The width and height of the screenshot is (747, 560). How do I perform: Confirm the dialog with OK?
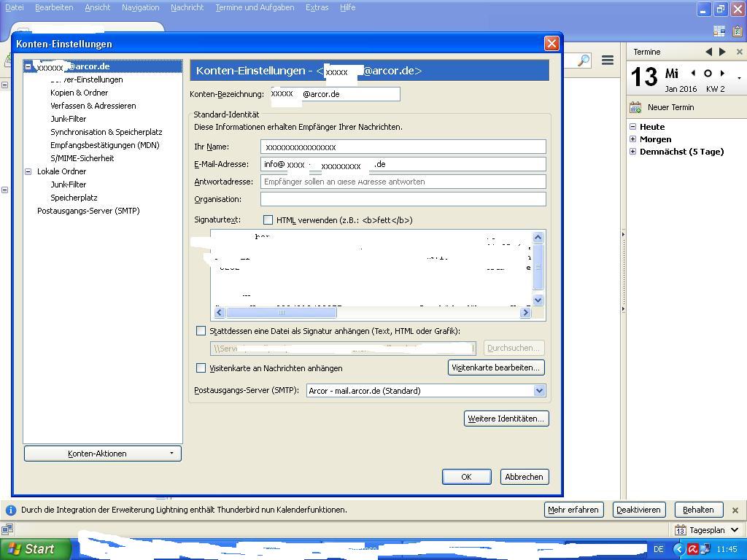(x=466, y=477)
